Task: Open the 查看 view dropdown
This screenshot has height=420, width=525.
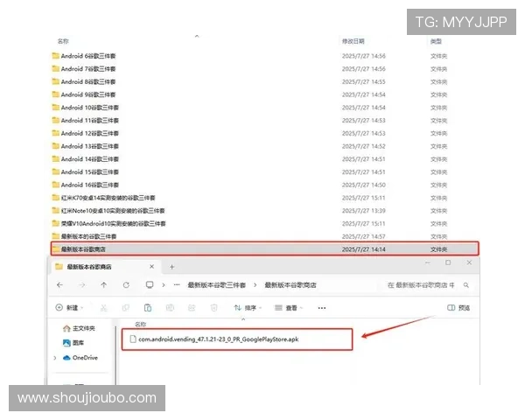Action: point(289,308)
